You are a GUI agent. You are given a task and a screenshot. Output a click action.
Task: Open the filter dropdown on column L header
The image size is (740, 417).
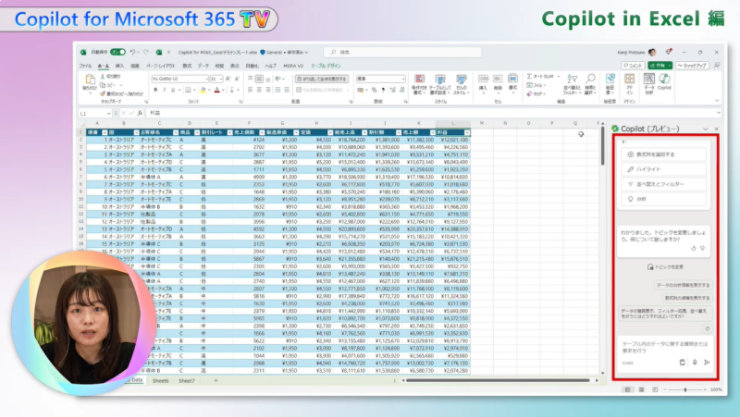point(467,133)
